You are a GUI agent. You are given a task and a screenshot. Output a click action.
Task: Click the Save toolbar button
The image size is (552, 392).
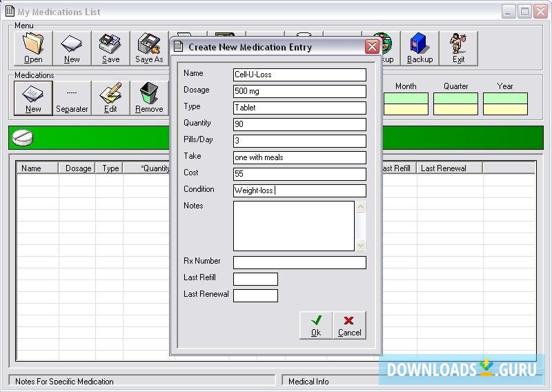110,48
